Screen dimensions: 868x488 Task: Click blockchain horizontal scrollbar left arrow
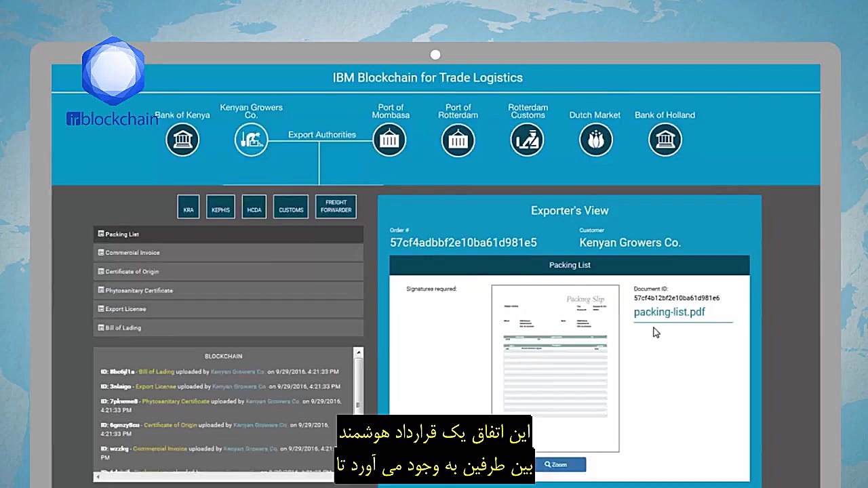coord(98,477)
